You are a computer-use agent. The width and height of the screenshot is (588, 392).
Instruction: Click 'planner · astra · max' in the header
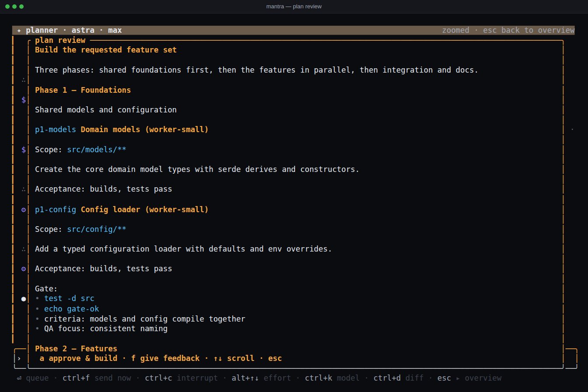click(x=74, y=30)
